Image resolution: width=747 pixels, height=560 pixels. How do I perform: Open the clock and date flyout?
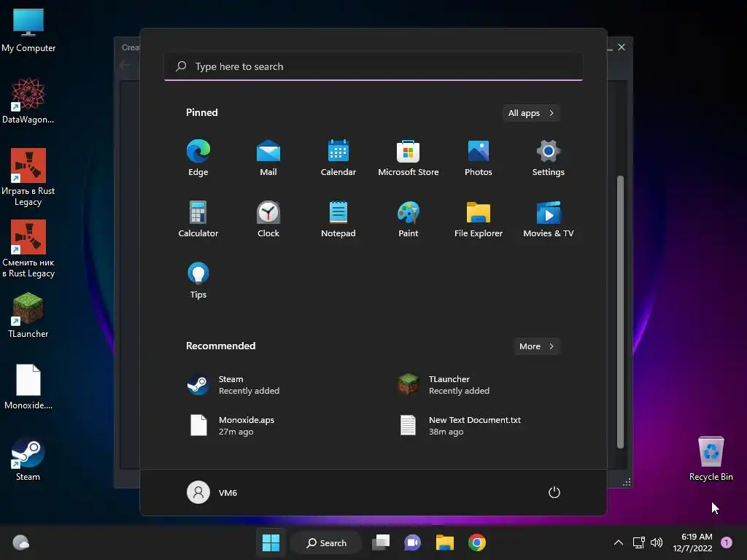[692, 542]
